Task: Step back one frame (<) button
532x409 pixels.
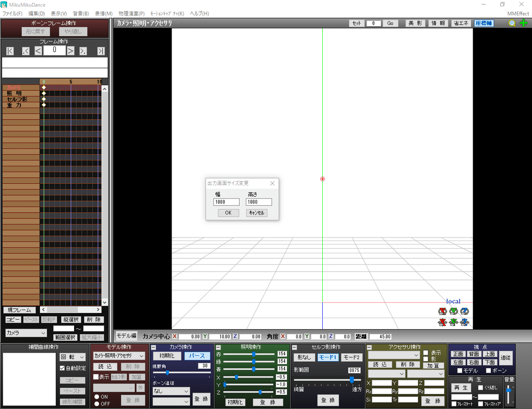Action: 38,51
